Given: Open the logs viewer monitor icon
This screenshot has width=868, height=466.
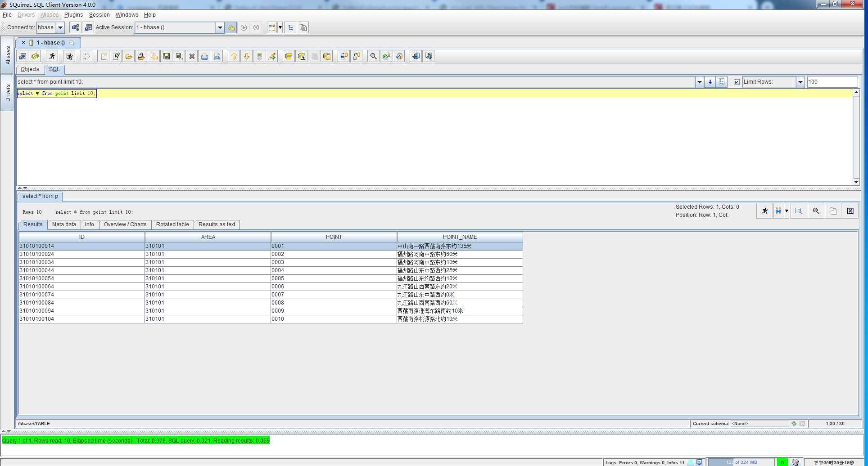Looking at the screenshot, I should pos(699,462).
